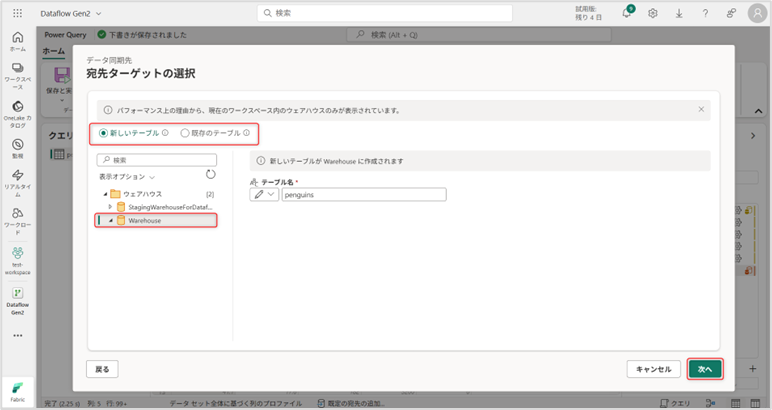Open the table name edit-mode dropdown
Screen dimensions: 772x410
point(264,194)
